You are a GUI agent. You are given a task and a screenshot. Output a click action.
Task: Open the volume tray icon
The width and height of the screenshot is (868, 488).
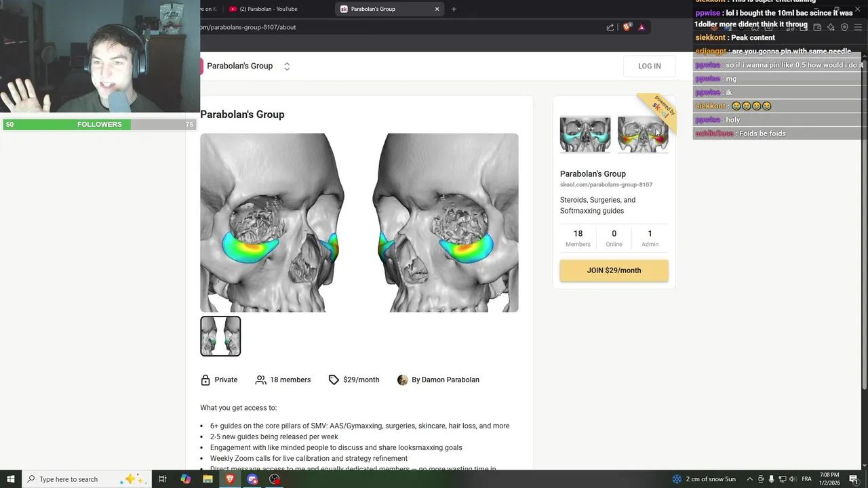coord(792,479)
